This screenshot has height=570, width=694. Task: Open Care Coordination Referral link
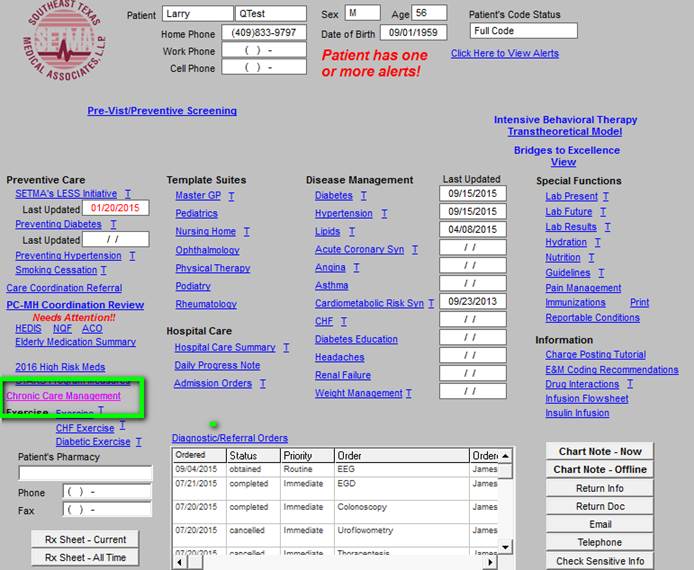click(x=64, y=288)
